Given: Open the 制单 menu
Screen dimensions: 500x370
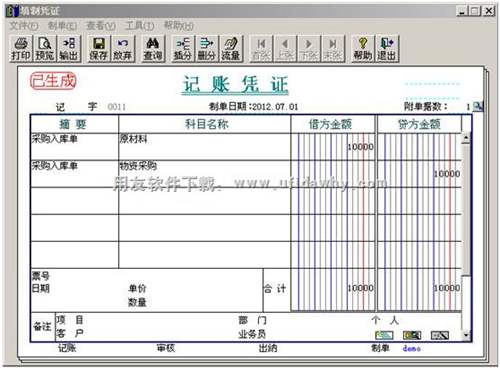Looking at the screenshot, I should point(62,26).
